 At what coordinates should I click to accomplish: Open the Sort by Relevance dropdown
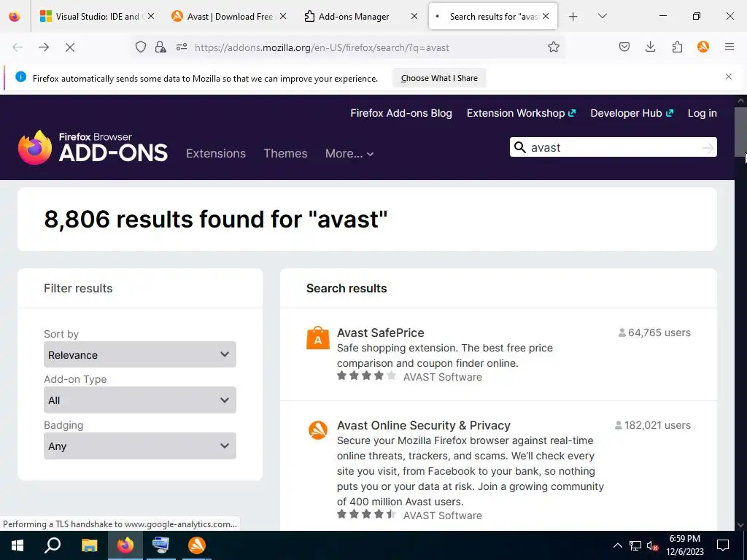coord(140,354)
